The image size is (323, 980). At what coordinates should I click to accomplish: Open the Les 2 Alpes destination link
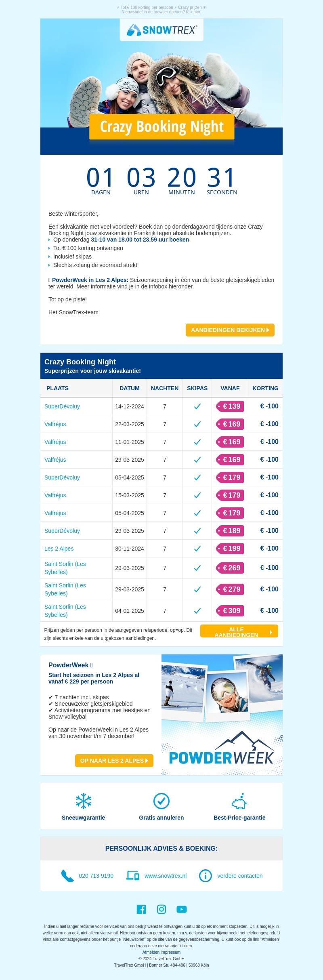tap(59, 549)
